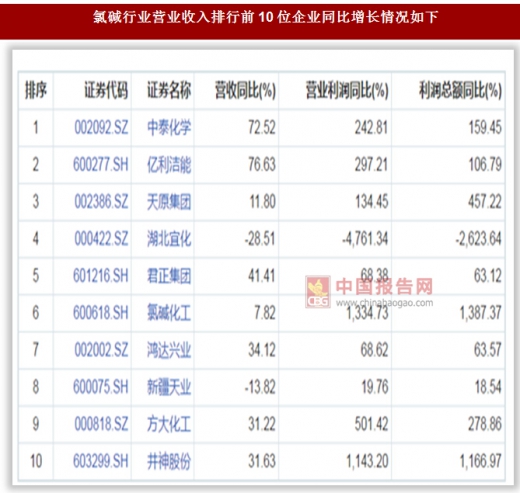The image size is (520, 493).
Task: Click the 天原集团 company name link
Action: coord(169,202)
